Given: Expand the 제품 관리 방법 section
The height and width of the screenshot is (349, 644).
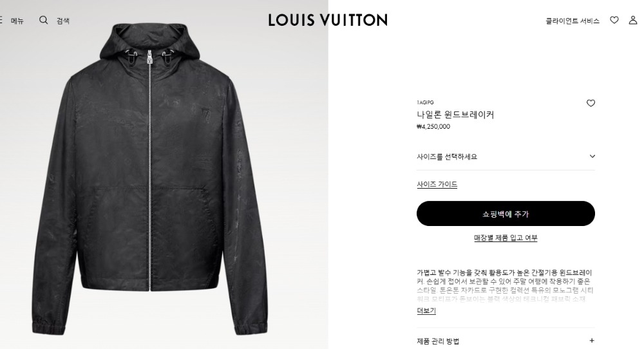Looking at the screenshot, I should (x=506, y=341).
